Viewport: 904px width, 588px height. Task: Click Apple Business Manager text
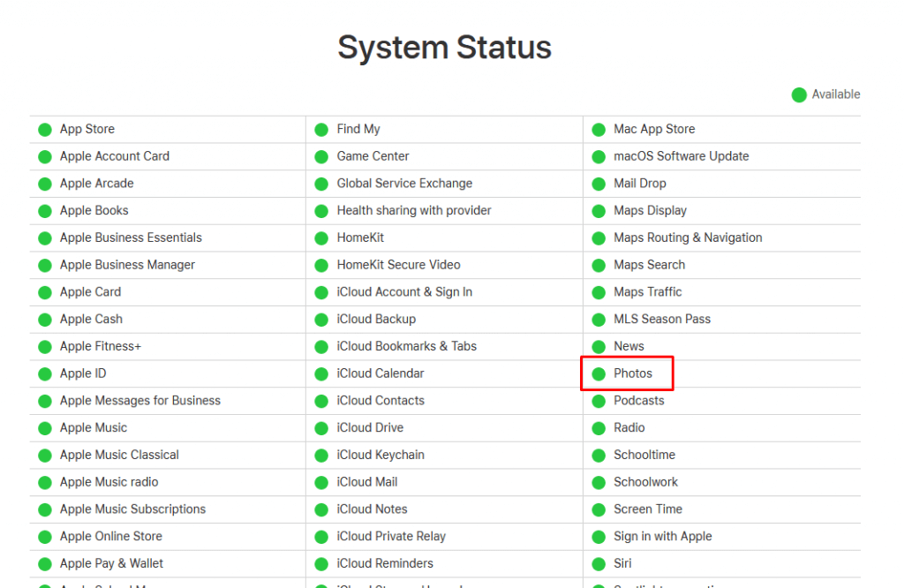[x=127, y=265]
